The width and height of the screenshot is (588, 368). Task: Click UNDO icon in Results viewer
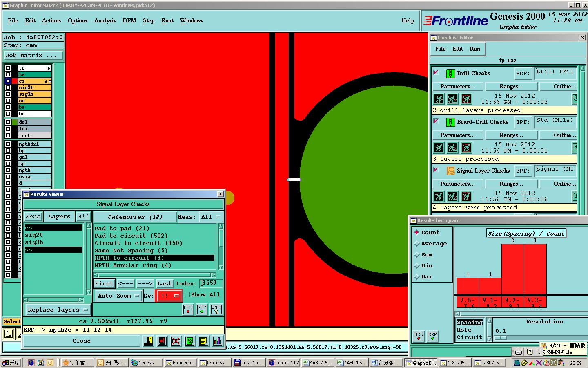(216, 310)
